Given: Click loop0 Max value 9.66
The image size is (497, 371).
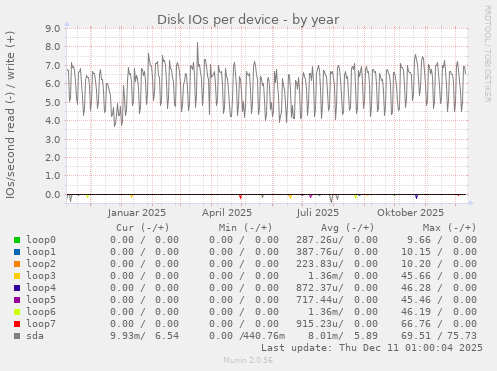Looking at the screenshot, I should tap(419, 240).
